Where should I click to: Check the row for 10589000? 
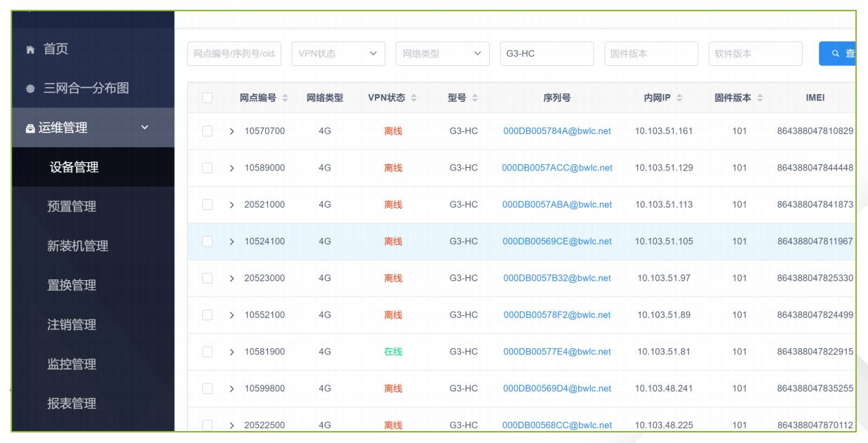207,168
